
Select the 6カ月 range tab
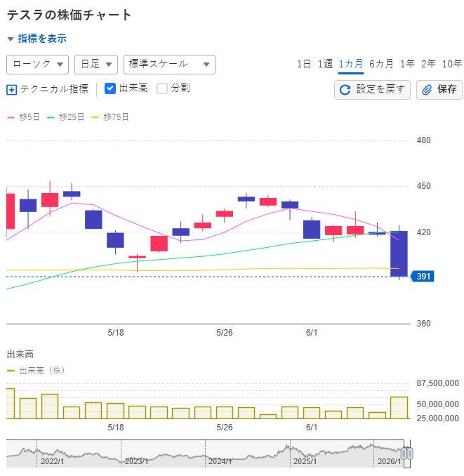381,64
